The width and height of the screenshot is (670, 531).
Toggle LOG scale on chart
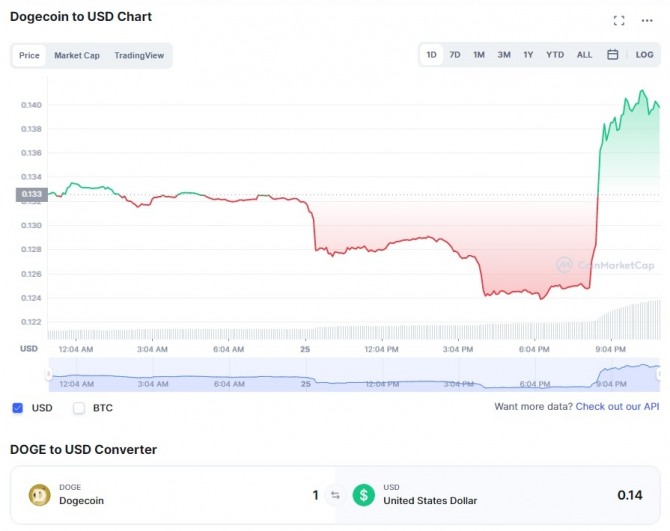(645, 55)
